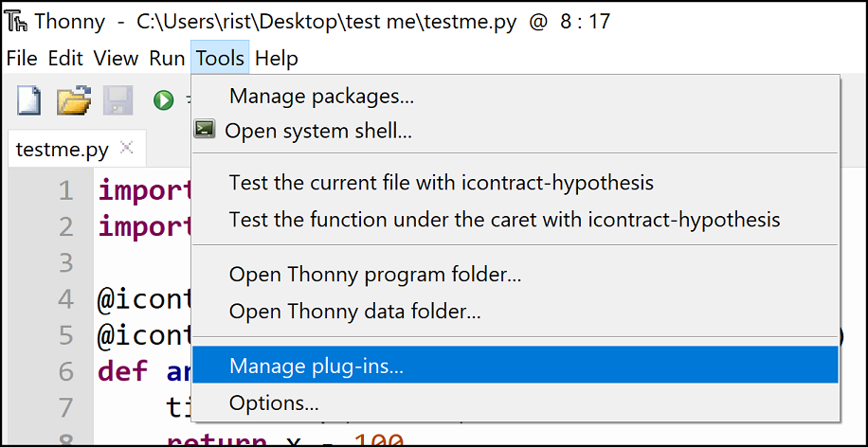868x447 pixels.
Task: Open the File menu
Action: click(22, 58)
